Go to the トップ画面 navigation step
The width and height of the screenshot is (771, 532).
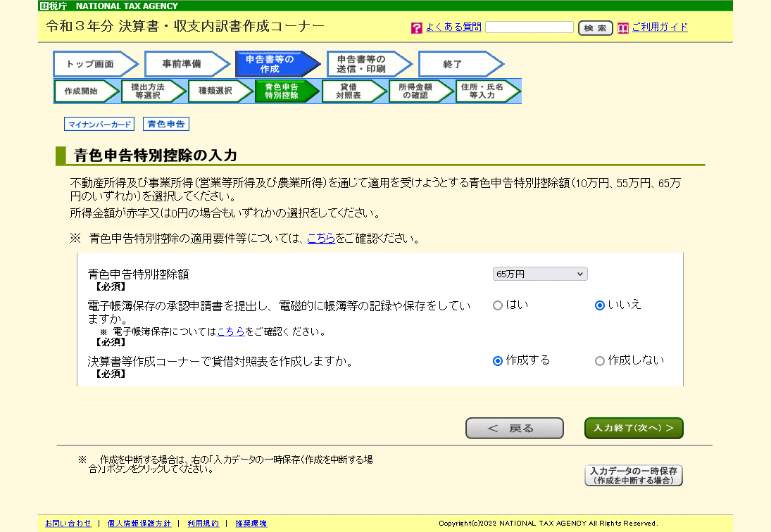tap(92, 63)
